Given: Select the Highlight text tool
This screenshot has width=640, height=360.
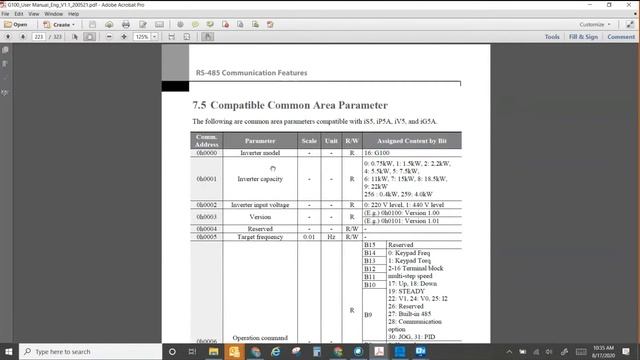Looking at the screenshot, I should (210, 24).
